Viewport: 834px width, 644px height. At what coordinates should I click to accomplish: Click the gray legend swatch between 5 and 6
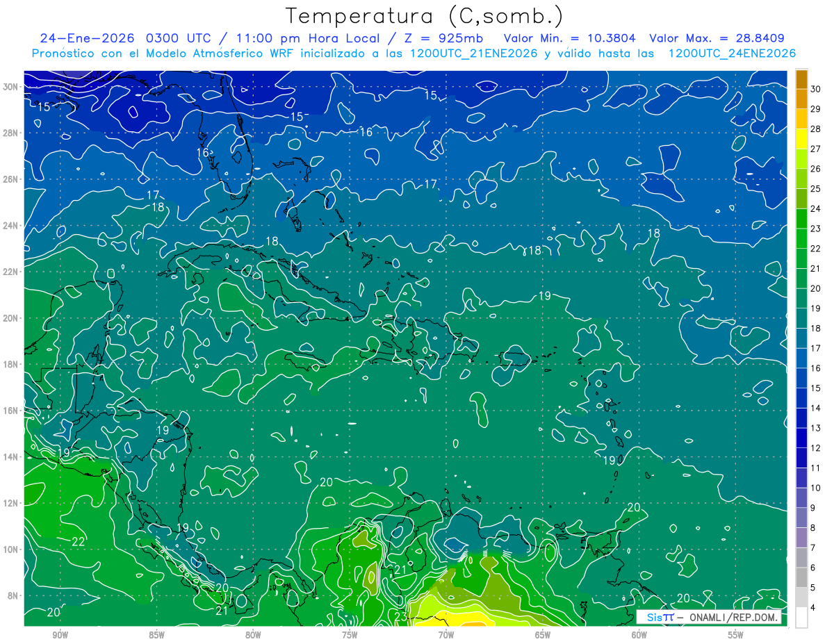[801, 577]
